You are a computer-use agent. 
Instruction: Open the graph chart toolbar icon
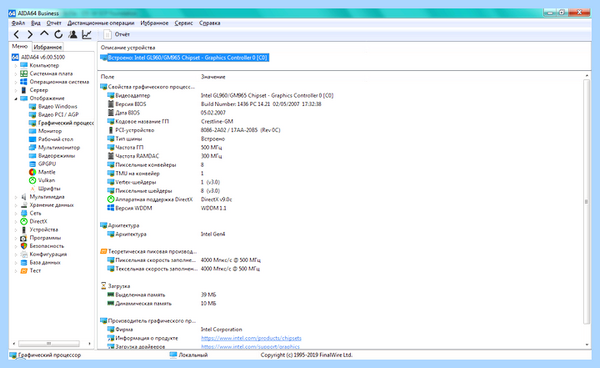click(87, 34)
